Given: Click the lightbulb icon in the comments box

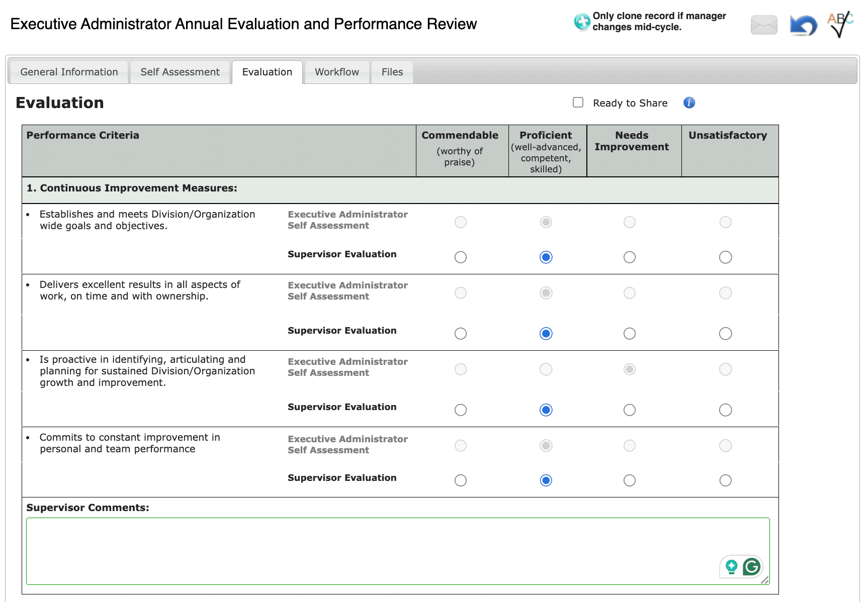Looking at the screenshot, I should pyautogui.click(x=732, y=567).
